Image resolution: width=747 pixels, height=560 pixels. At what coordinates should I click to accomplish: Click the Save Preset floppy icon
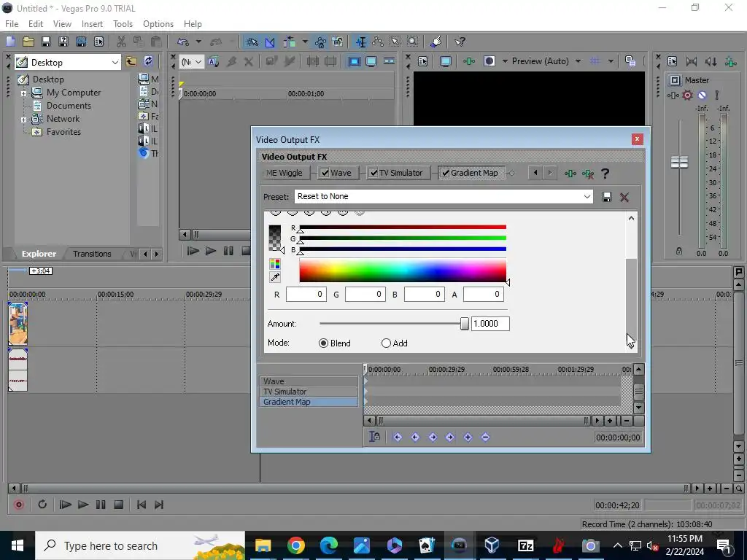coord(606,197)
